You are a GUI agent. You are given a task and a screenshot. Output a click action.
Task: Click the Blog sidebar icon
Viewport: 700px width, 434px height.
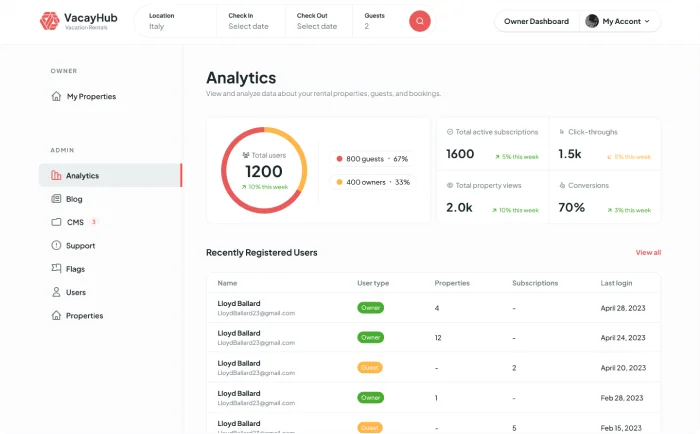[56, 199]
